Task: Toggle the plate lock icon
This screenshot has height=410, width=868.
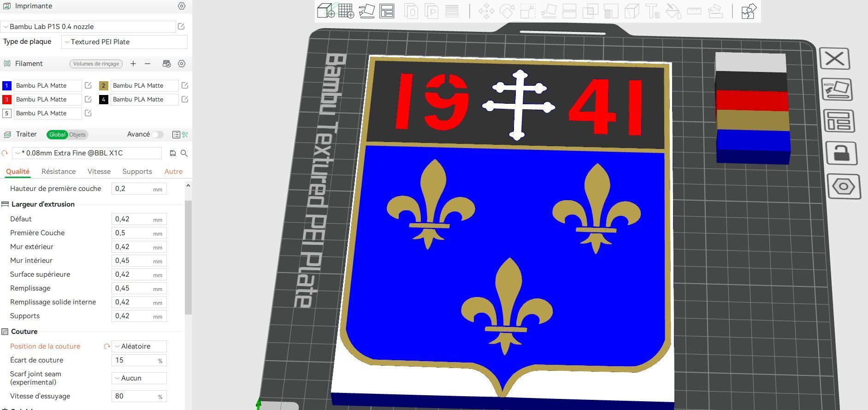Action: [x=841, y=153]
